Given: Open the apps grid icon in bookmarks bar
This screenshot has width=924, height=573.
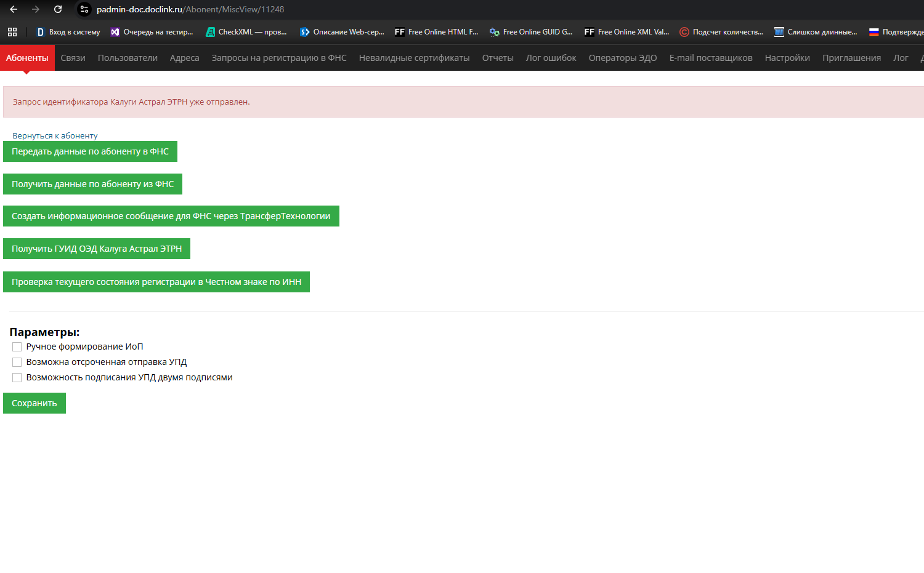Looking at the screenshot, I should (12, 32).
